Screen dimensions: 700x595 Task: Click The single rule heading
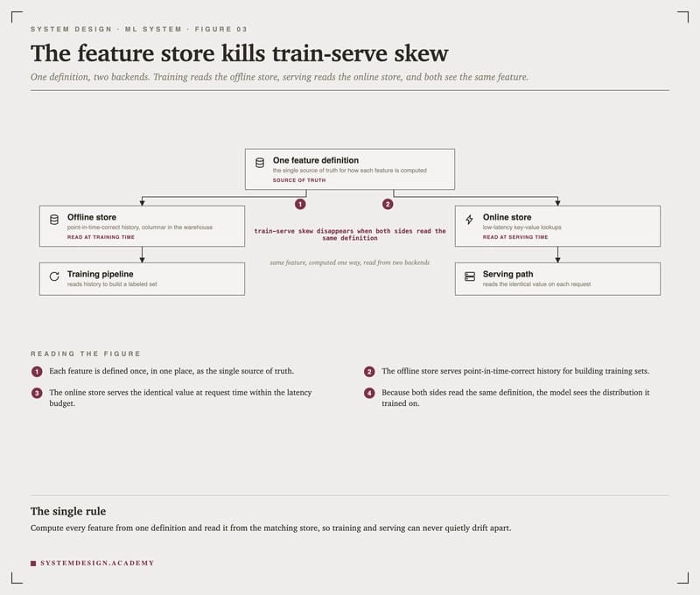(68, 511)
